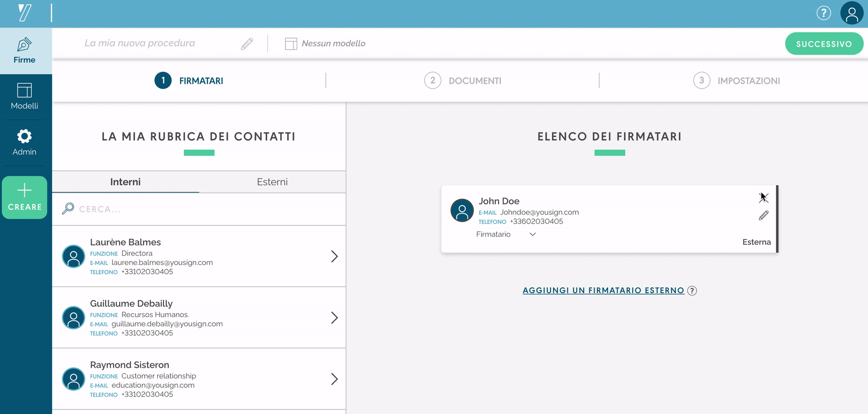868x414 pixels.
Task: Go to step 2 Documenti
Action: click(462, 81)
